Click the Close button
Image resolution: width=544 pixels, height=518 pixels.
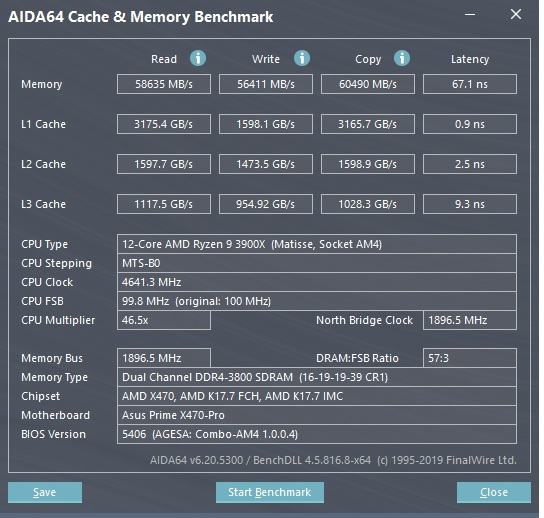click(x=494, y=492)
